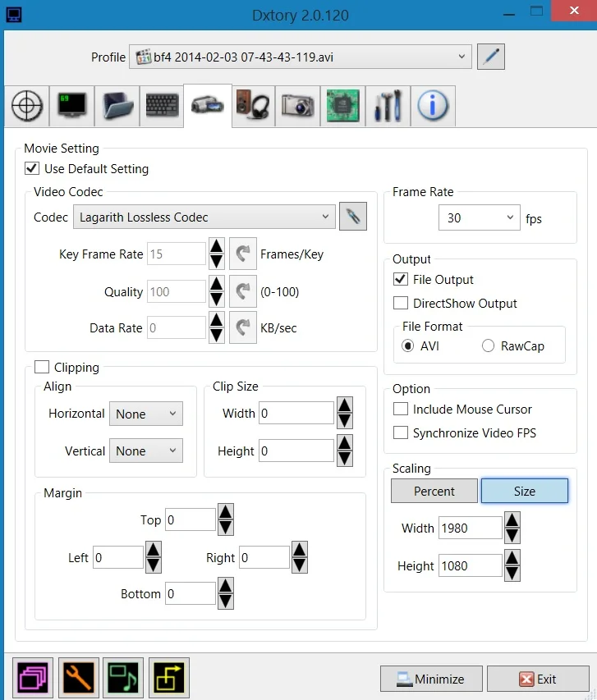Switch scaling mode to Size

[x=525, y=491]
